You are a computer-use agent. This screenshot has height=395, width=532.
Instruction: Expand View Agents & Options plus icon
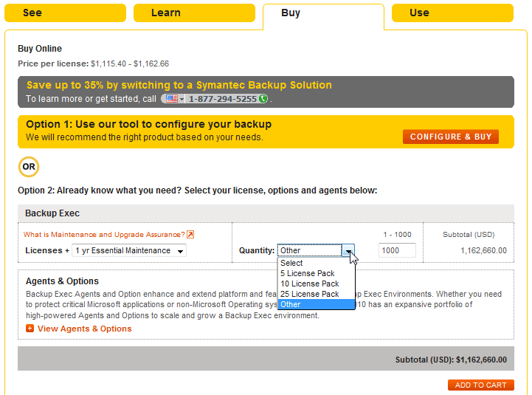(30, 329)
